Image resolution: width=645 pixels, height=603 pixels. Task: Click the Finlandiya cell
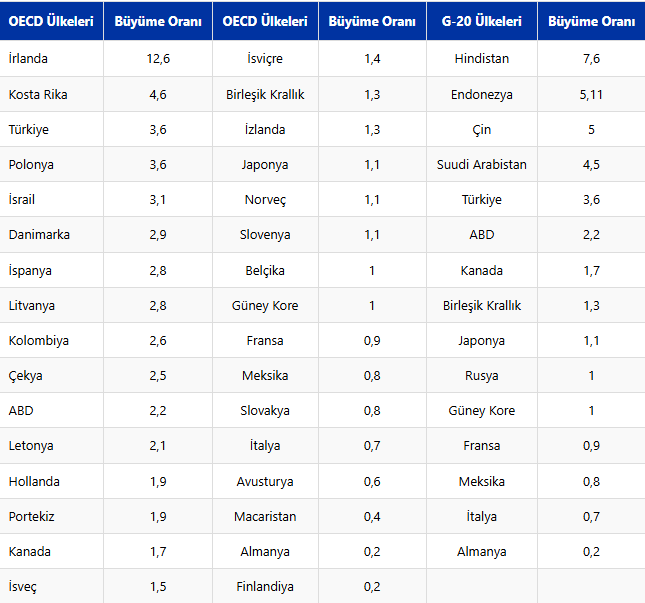click(x=265, y=587)
